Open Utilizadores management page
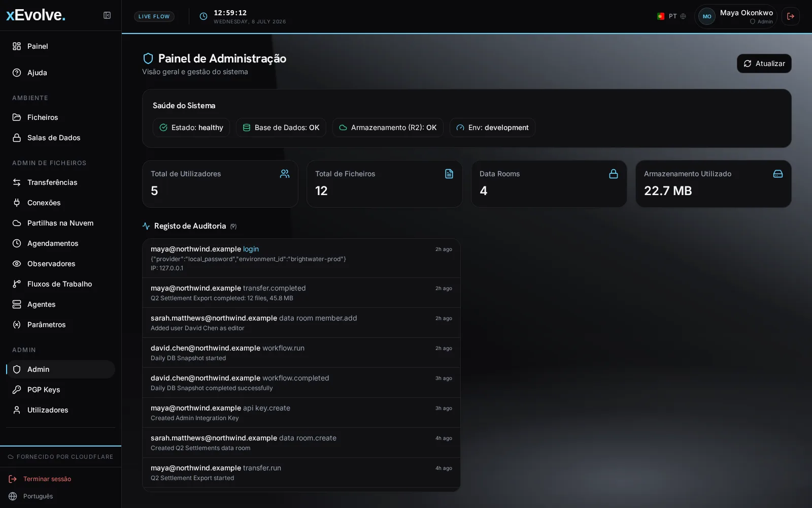Screen dimensions: 812x508 tap(61, 410)
